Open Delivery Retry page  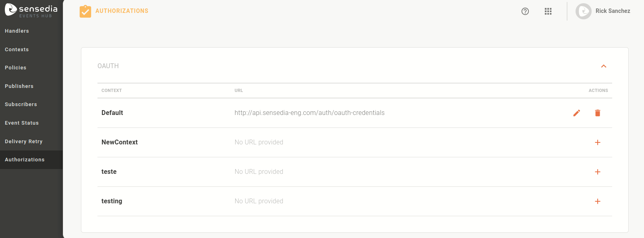pos(31,142)
